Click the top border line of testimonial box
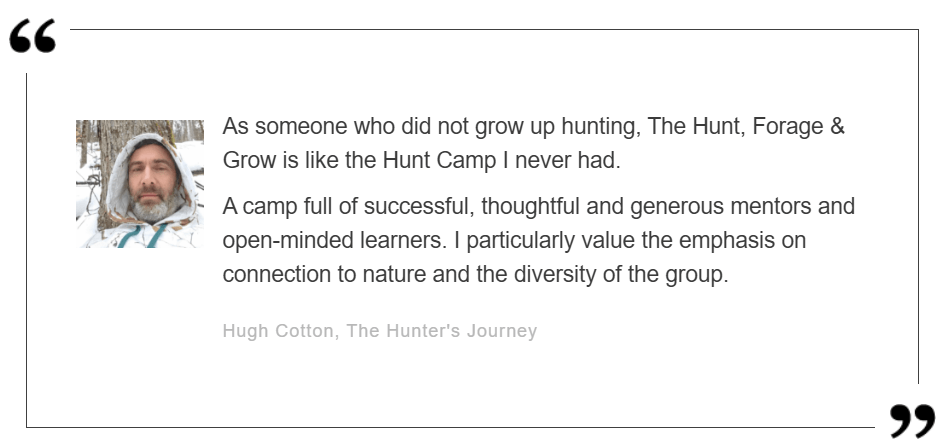This screenshot has width=944, height=446. (x=494, y=29)
